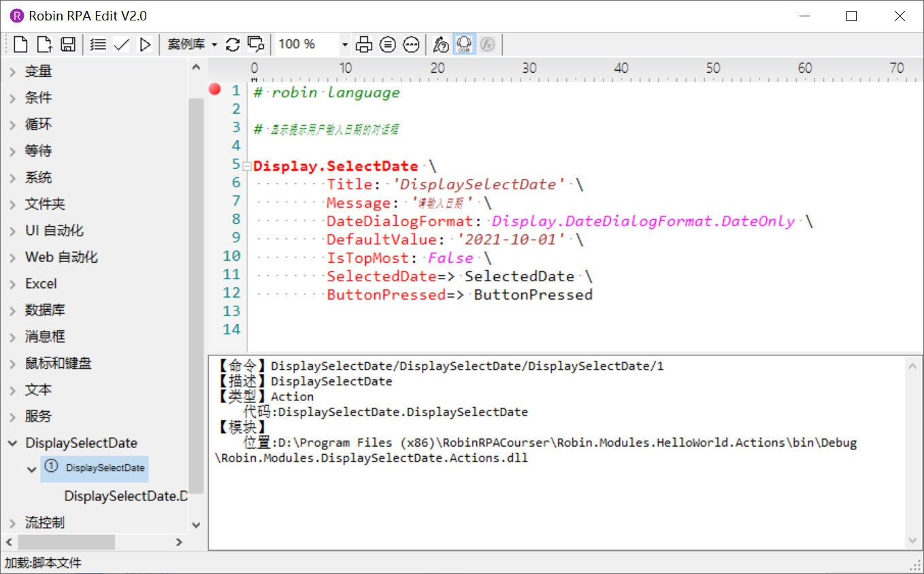Viewport: 924px width, 574px height.
Task: Toggle the highlighted headset support icon
Action: click(x=464, y=45)
